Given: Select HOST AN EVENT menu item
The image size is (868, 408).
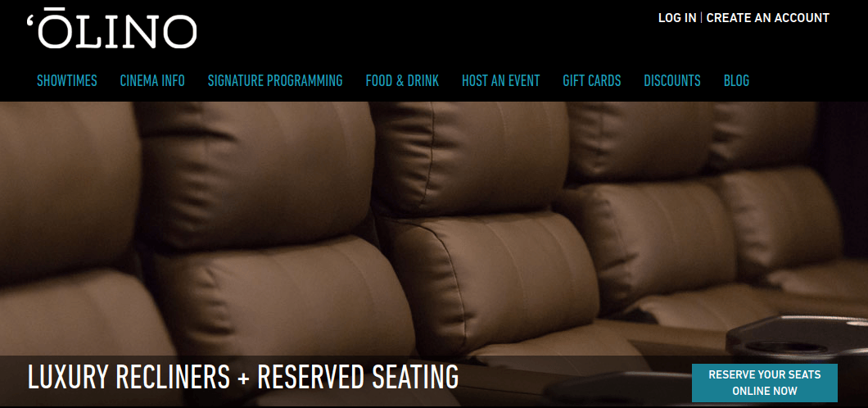Looking at the screenshot, I should point(501,81).
